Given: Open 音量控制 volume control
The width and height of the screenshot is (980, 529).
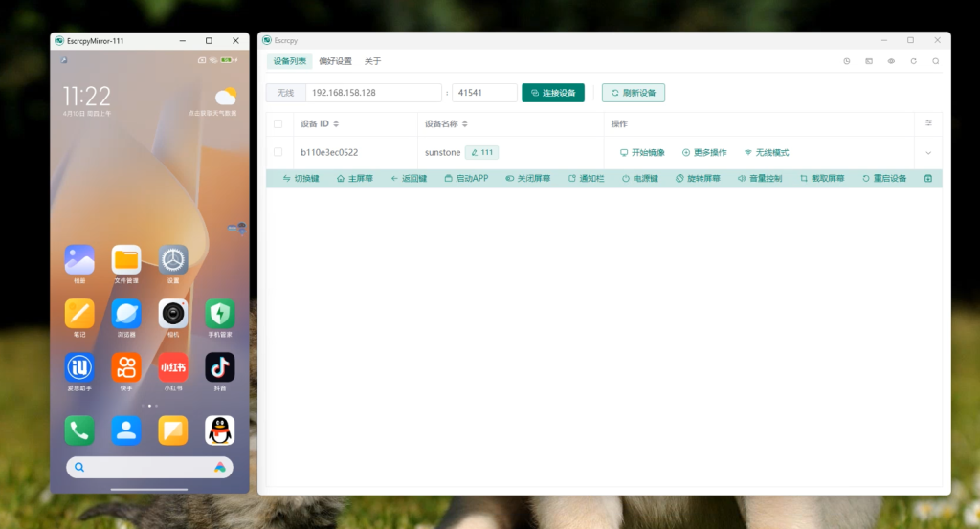Looking at the screenshot, I should (x=760, y=179).
